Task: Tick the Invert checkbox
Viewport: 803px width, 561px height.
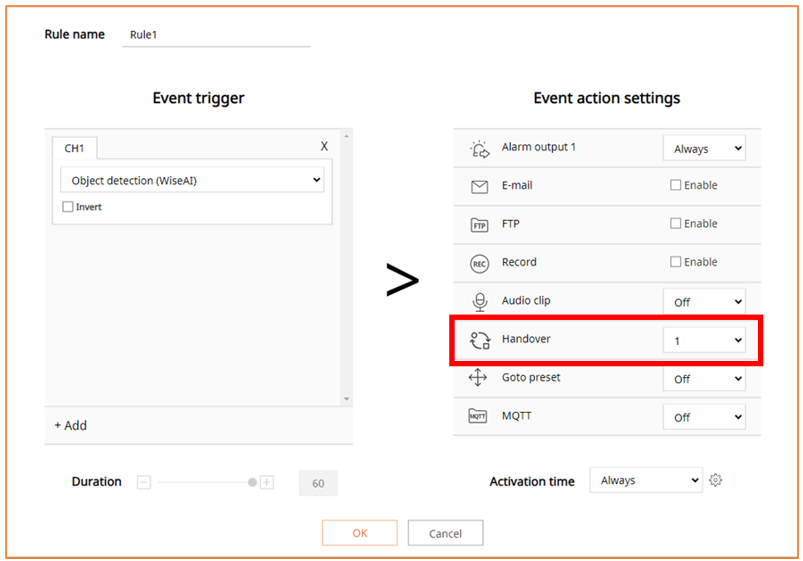Action: pyautogui.click(x=68, y=207)
